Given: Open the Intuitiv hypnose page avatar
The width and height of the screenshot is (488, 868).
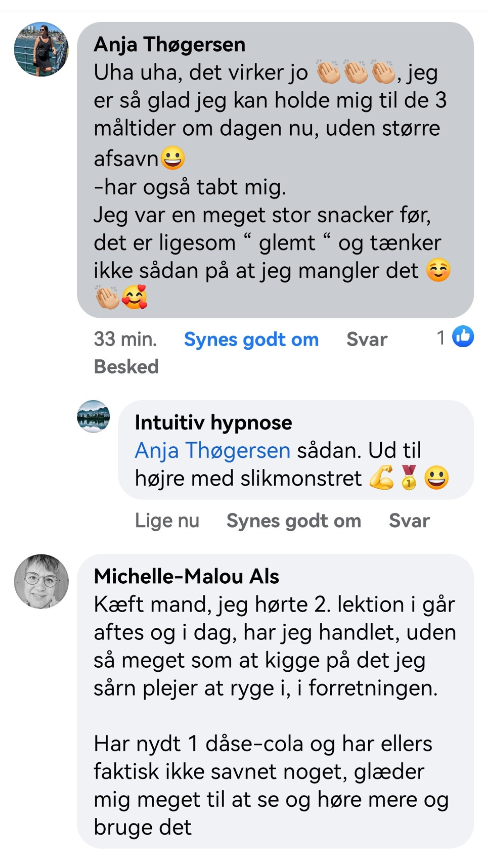Looking at the screenshot, I should click(93, 416).
